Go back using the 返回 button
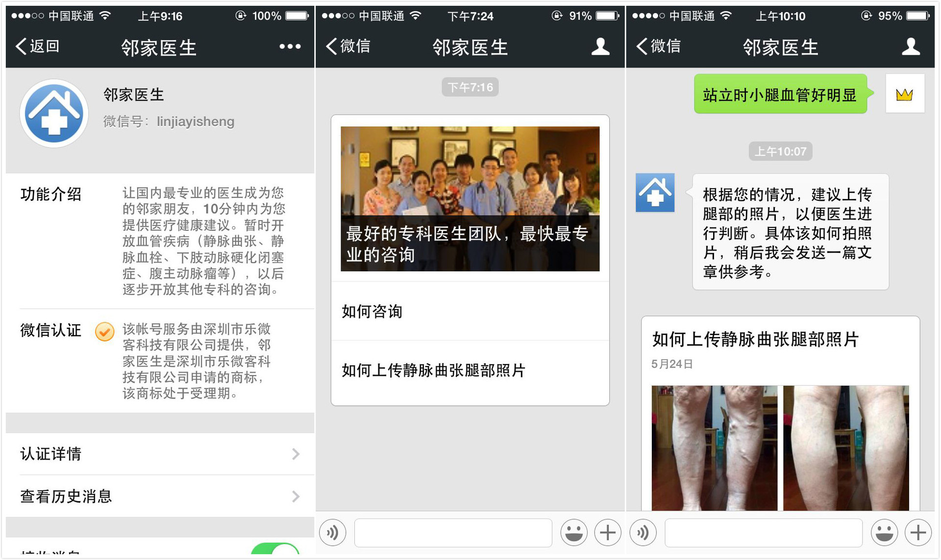The height and width of the screenshot is (560, 941). 38,47
